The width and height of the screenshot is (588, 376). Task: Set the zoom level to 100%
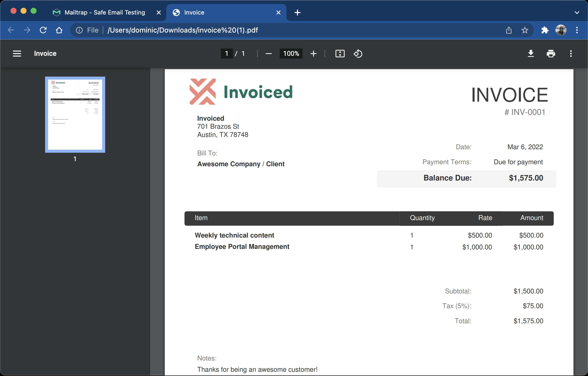tap(291, 54)
